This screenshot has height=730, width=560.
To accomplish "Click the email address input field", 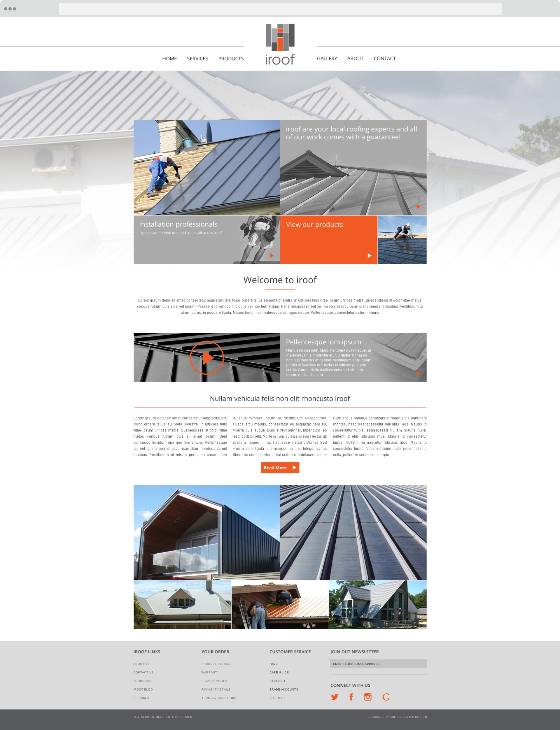I will (x=378, y=663).
